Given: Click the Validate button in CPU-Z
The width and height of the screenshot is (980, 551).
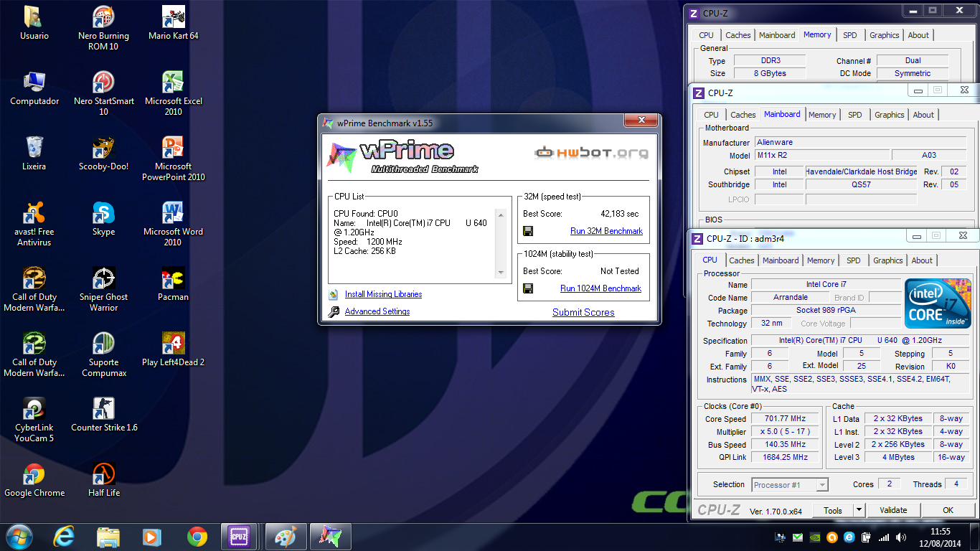Looking at the screenshot, I should 893,510.
